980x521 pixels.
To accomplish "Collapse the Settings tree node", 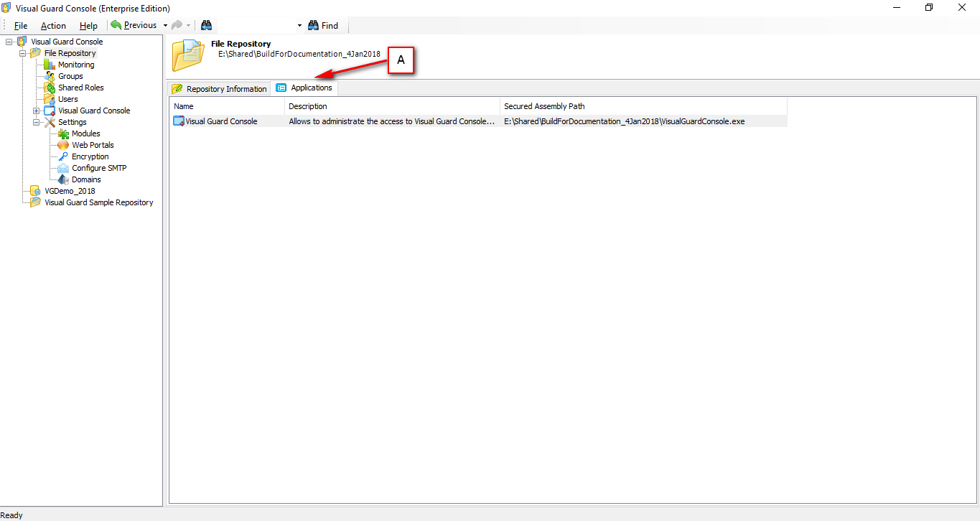I will point(36,122).
